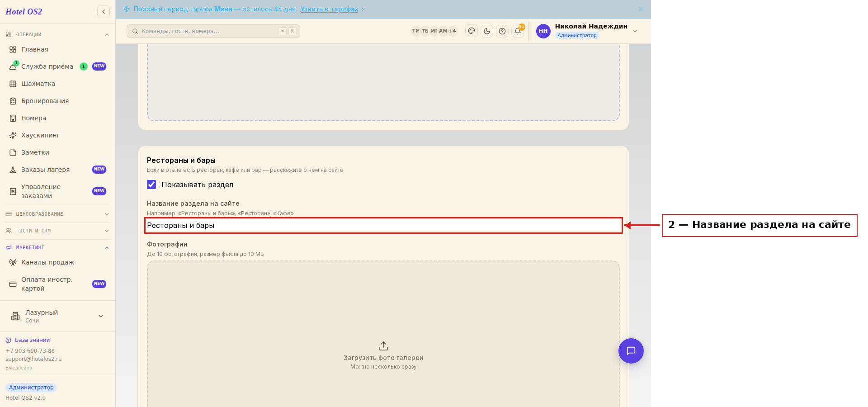Open notifications via the bell icon
The image size is (868, 407).
click(518, 31)
